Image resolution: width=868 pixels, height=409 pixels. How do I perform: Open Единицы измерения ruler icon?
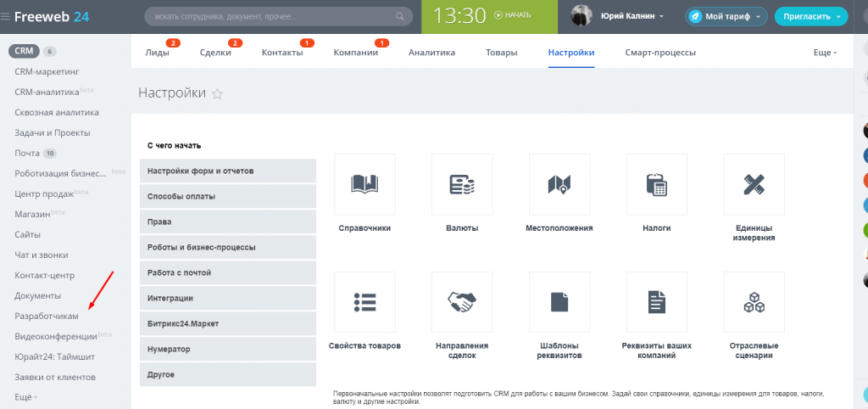754,184
